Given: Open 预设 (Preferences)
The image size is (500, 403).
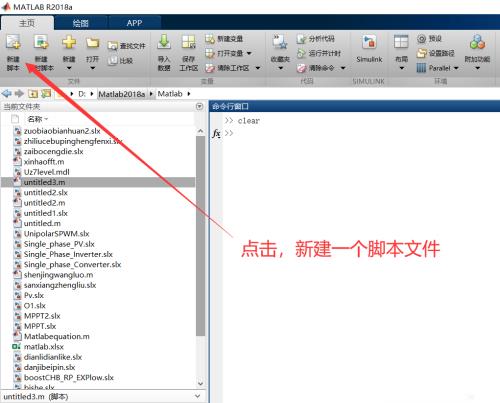Looking at the screenshot, I should (x=429, y=39).
